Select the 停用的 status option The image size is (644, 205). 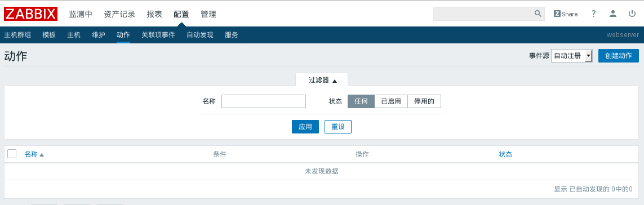coord(424,101)
